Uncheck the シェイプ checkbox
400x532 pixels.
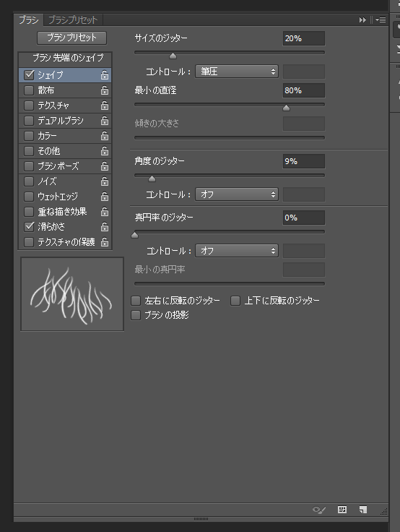pyautogui.click(x=29, y=75)
